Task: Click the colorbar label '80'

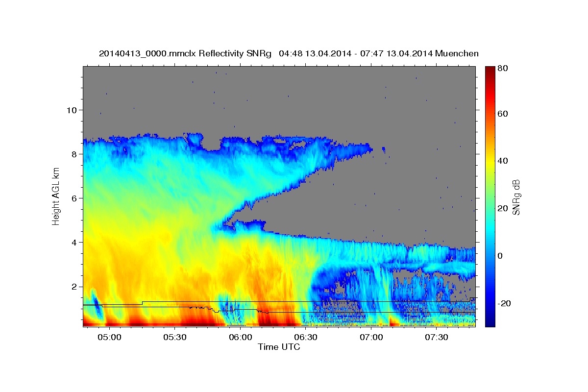Action: [x=502, y=69]
